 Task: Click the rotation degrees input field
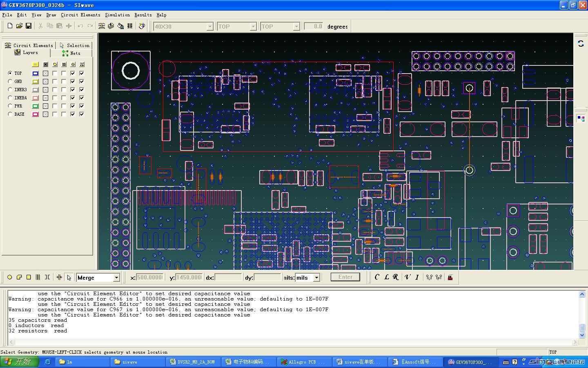(314, 26)
